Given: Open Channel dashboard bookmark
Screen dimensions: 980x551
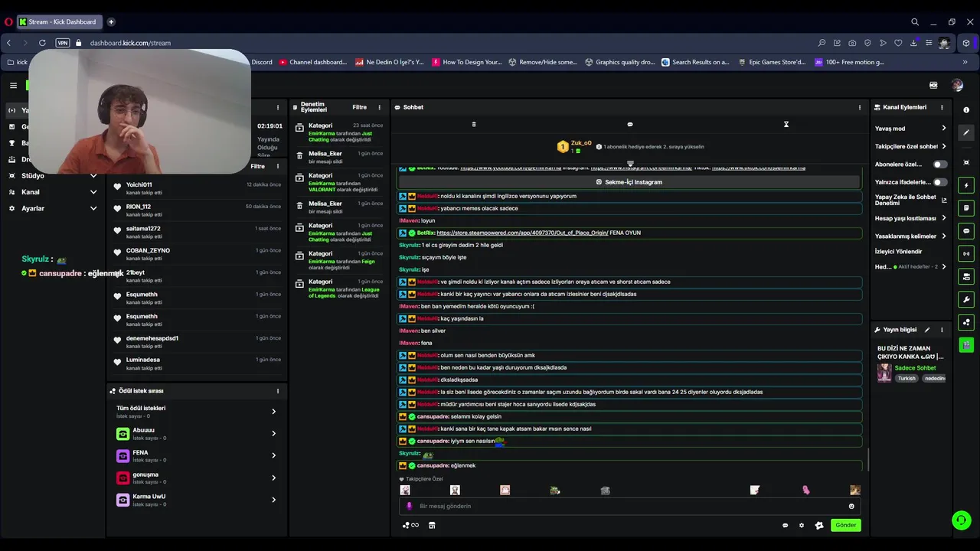Looking at the screenshot, I should click(x=312, y=62).
